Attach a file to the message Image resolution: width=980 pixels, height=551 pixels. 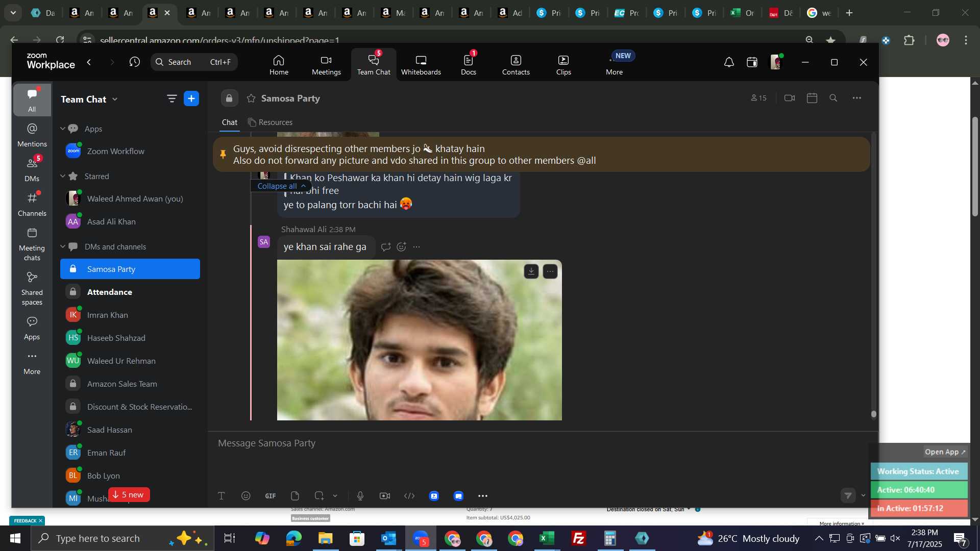point(295,496)
